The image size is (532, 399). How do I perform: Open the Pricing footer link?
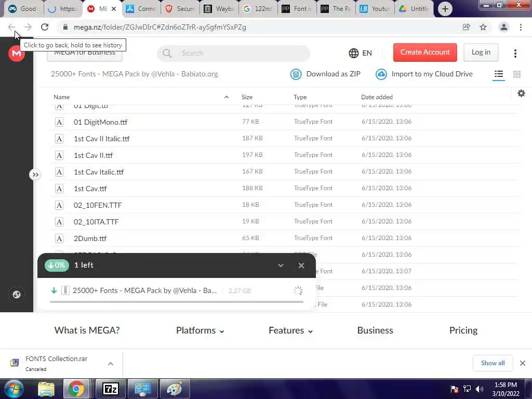[463, 330]
